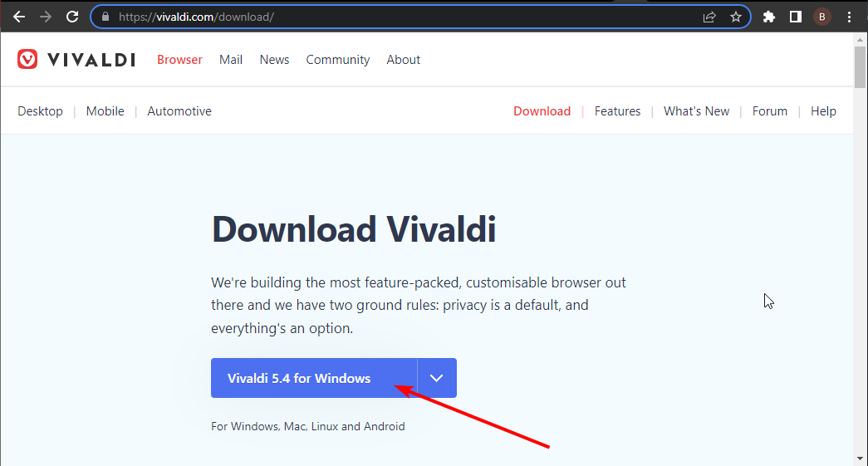The width and height of the screenshot is (868, 466).
Task: Open the browser three-dot menu
Action: tap(849, 17)
